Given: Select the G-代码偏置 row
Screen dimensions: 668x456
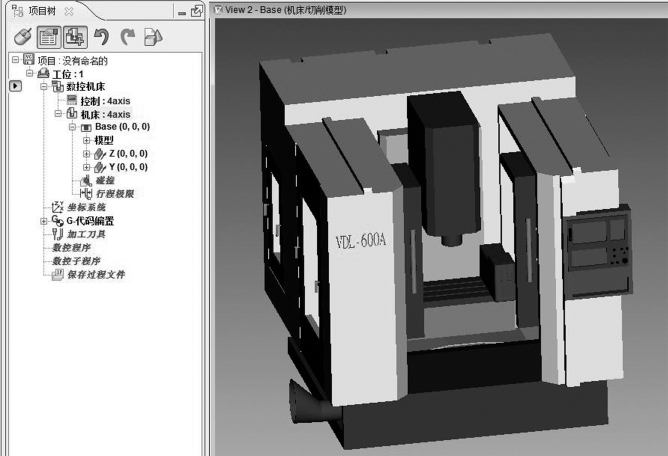Looking at the screenshot, I should [x=90, y=221].
